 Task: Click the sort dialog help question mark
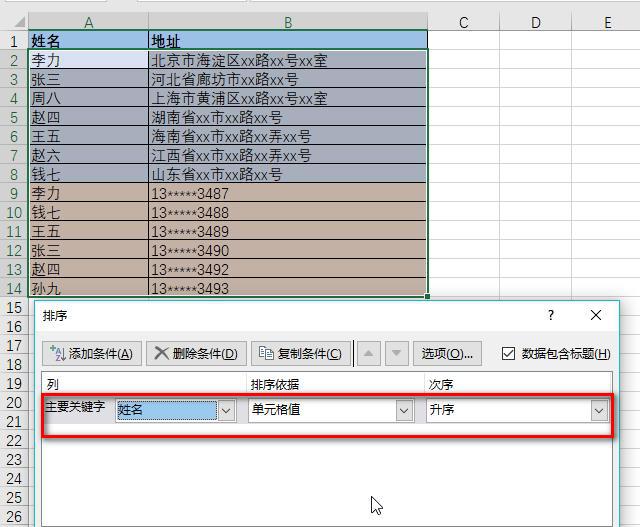tap(551, 315)
